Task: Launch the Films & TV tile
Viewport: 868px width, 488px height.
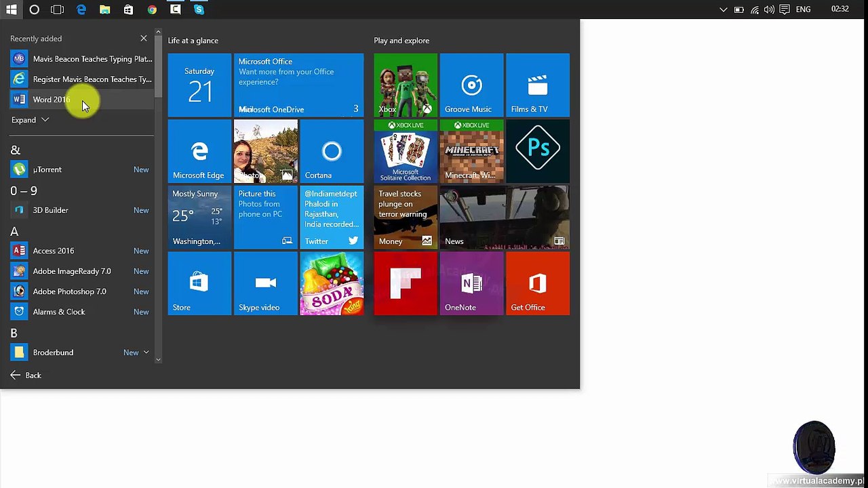Action: 538,85
